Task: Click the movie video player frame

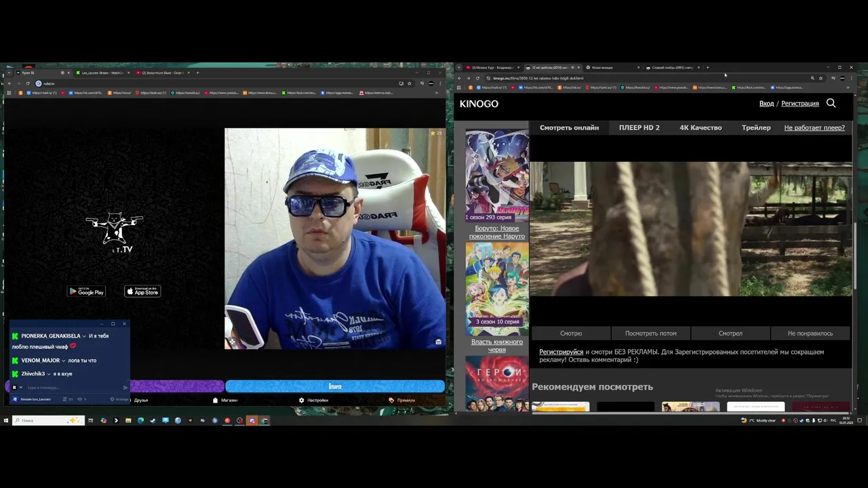Action: click(690, 229)
